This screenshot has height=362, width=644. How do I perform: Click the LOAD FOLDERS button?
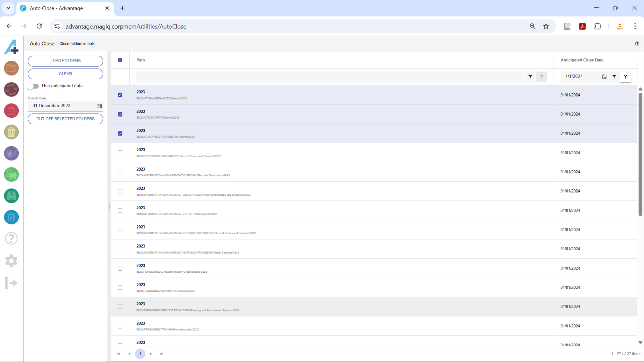[x=65, y=61]
